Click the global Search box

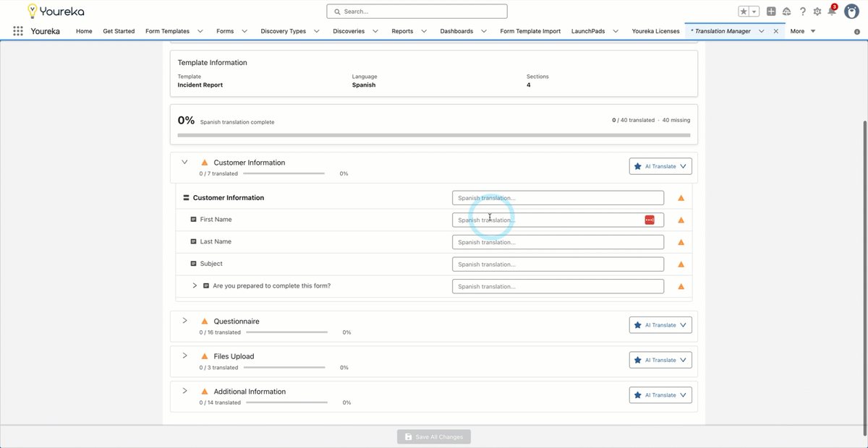417,12
